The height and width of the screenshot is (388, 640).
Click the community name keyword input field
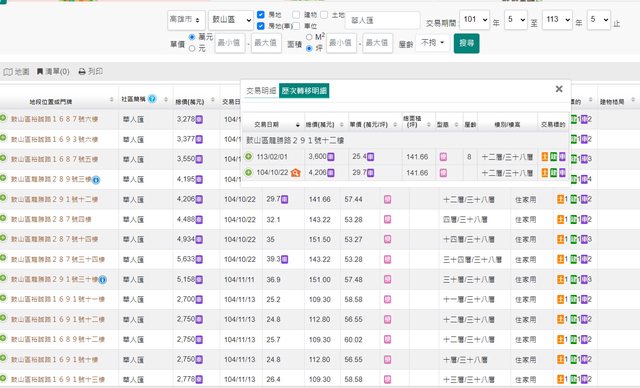coord(383,20)
